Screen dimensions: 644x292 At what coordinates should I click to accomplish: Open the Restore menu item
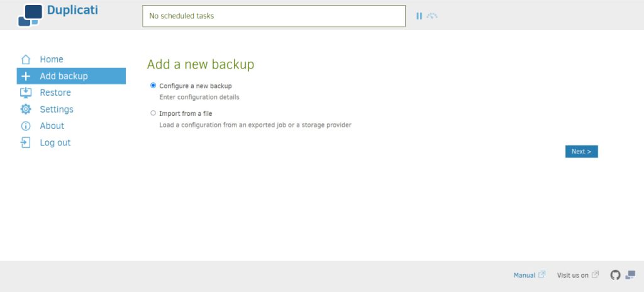tap(55, 93)
